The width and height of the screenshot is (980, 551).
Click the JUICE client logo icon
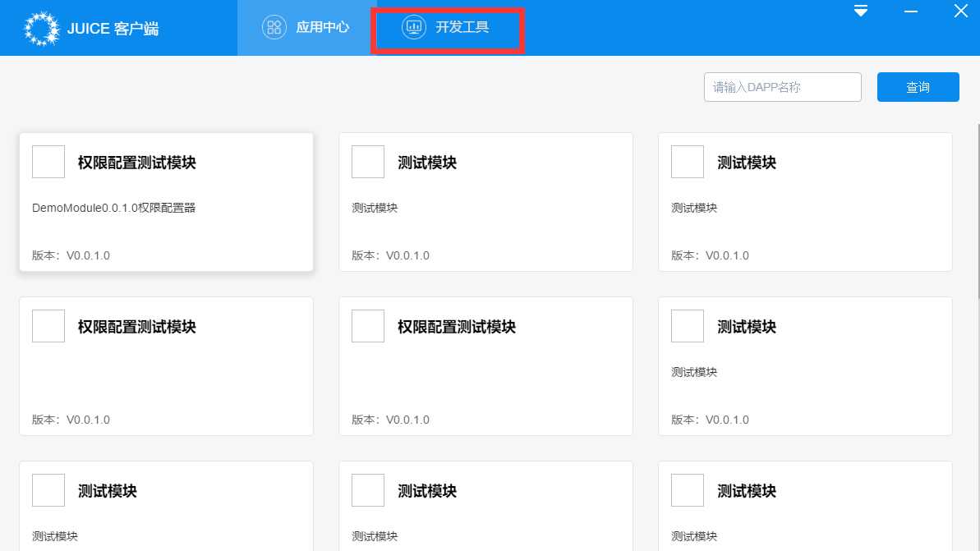(x=41, y=28)
